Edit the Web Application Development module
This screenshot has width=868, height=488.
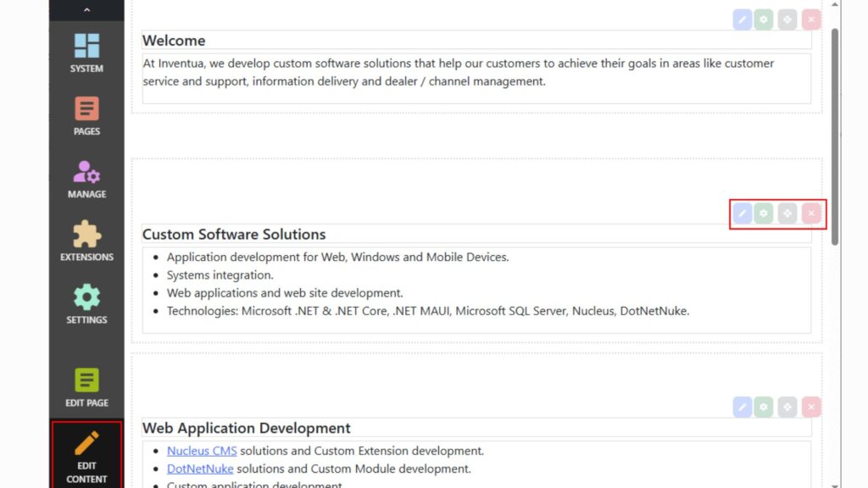coord(743,407)
